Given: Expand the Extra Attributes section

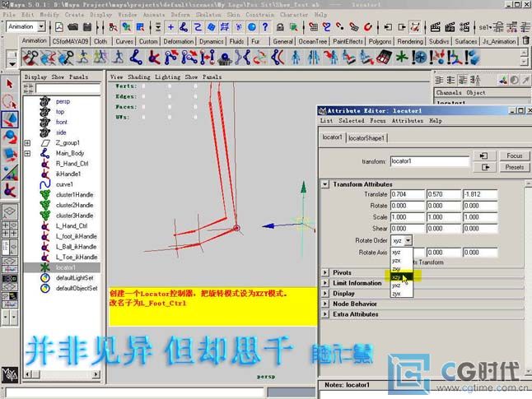Looking at the screenshot, I should pos(325,314).
